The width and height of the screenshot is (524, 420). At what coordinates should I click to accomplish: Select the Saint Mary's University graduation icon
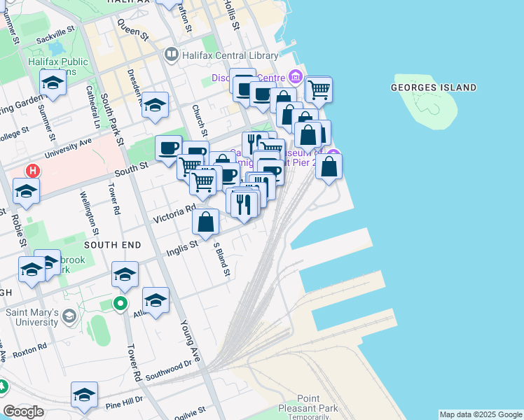pyautogui.click(x=69, y=316)
